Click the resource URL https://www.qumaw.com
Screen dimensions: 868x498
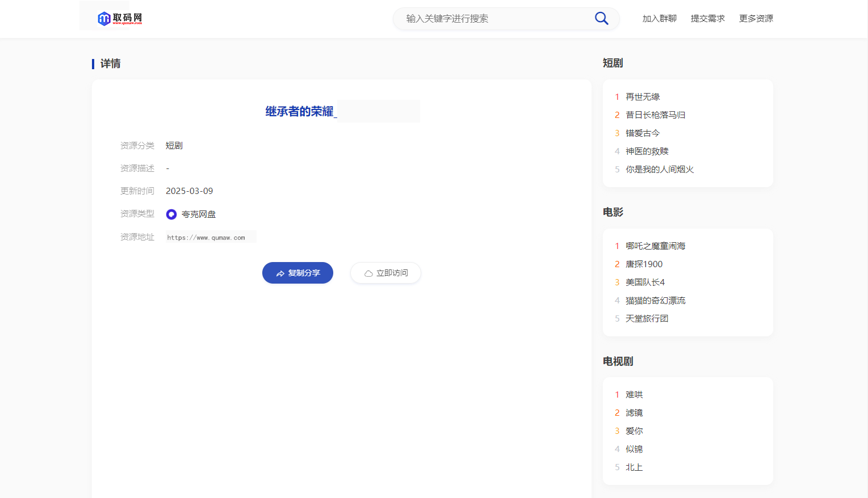[207, 237]
